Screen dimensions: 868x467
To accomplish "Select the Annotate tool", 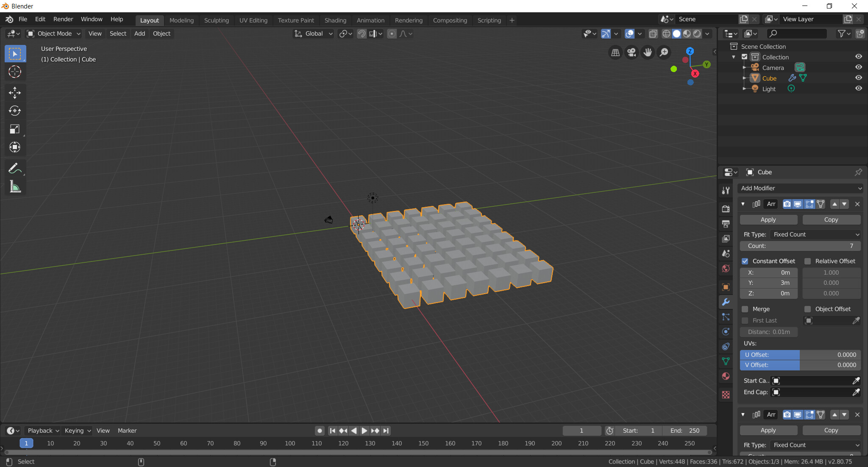I will [x=15, y=168].
